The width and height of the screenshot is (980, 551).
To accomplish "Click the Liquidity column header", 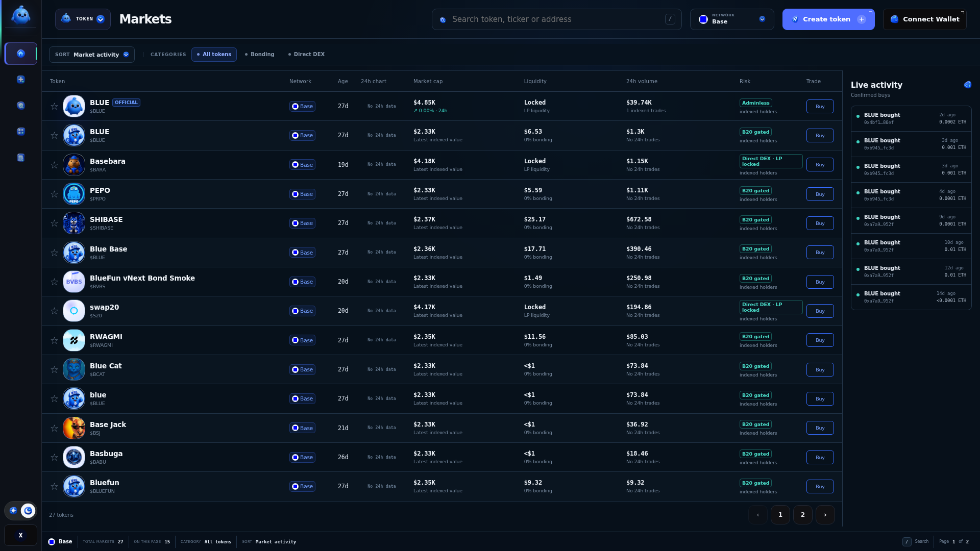I will (535, 82).
